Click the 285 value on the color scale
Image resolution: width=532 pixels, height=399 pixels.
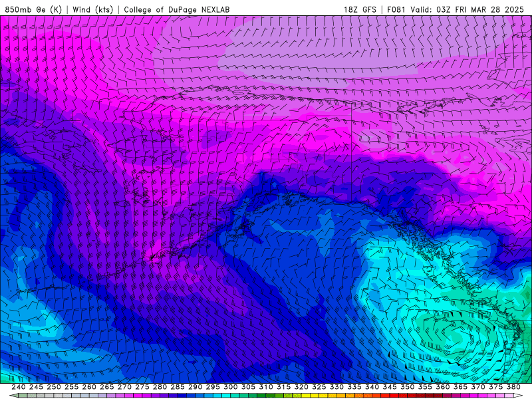(x=178, y=387)
